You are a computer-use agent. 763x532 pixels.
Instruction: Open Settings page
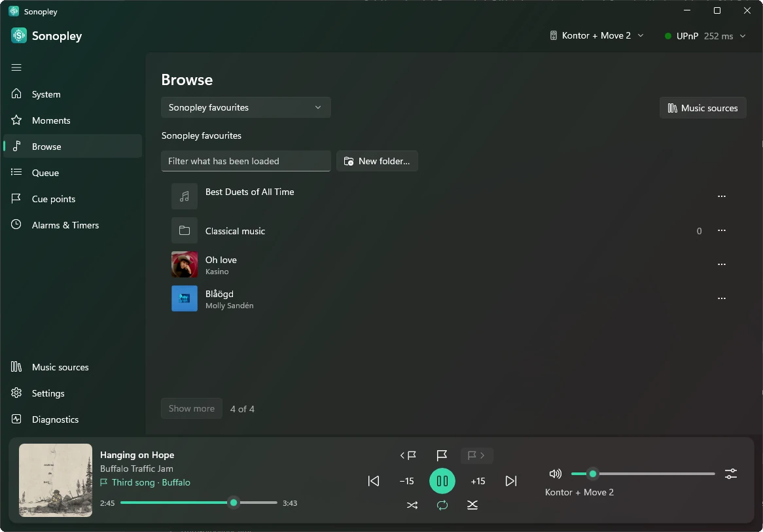click(73, 393)
